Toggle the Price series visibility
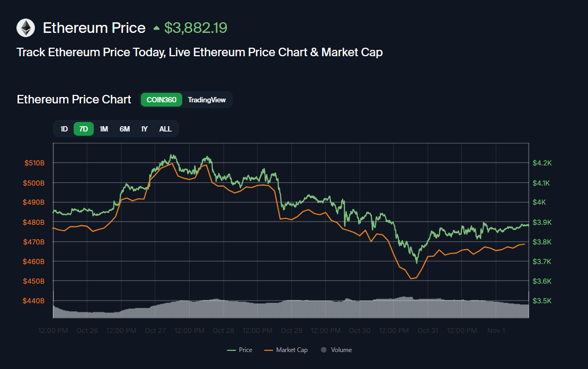 coord(240,350)
